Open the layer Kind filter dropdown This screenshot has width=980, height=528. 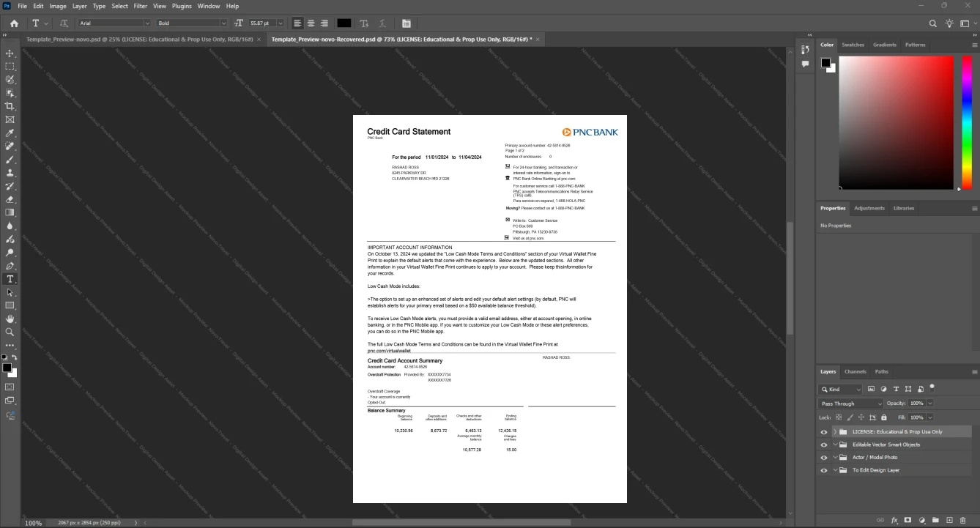pos(841,389)
